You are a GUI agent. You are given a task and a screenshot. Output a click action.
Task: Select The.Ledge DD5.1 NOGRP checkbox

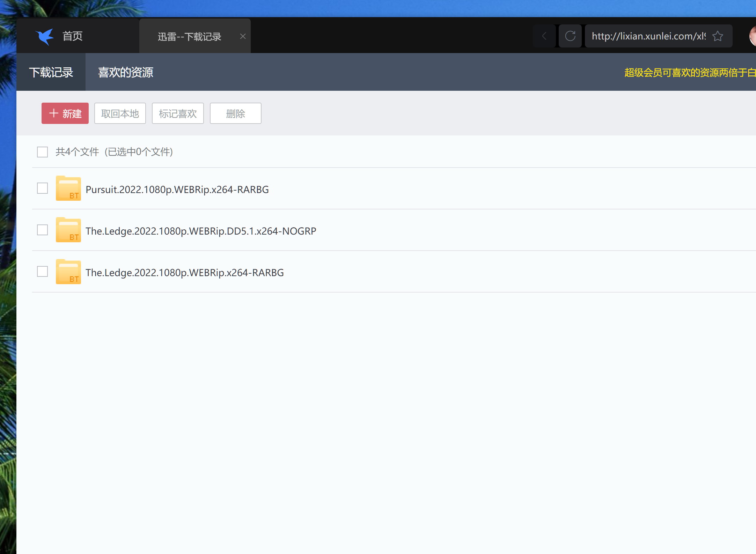click(43, 230)
